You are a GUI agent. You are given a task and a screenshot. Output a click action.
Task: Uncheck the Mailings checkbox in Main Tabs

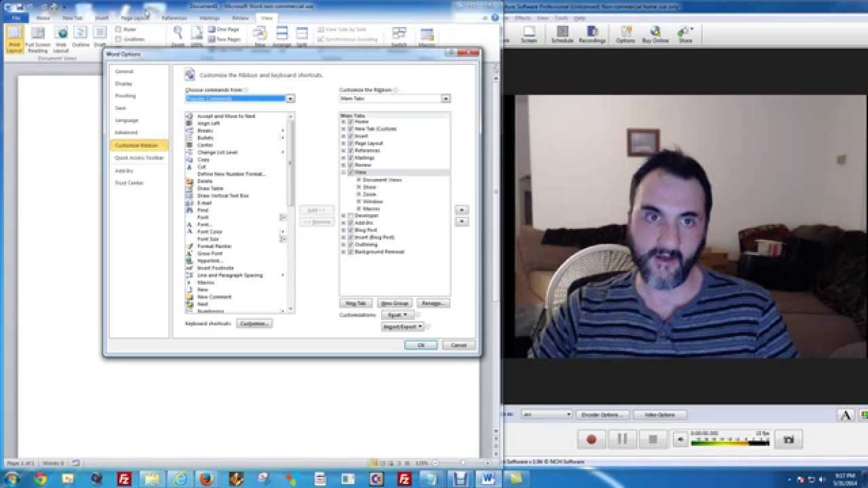(351, 158)
